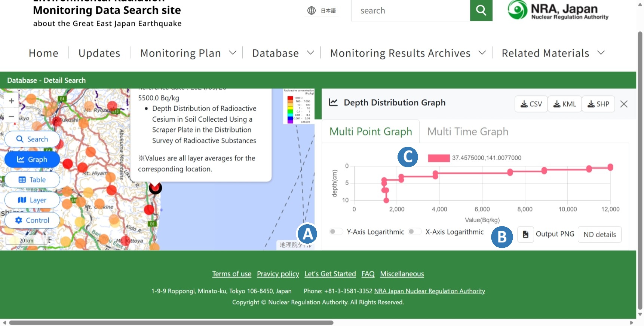The height and width of the screenshot is (326, 644).
Task: Open ND details
Action: [599, 235]
